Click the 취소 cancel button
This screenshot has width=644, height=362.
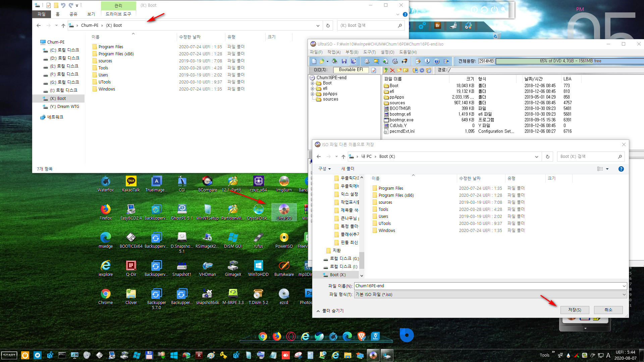(608, 310)
